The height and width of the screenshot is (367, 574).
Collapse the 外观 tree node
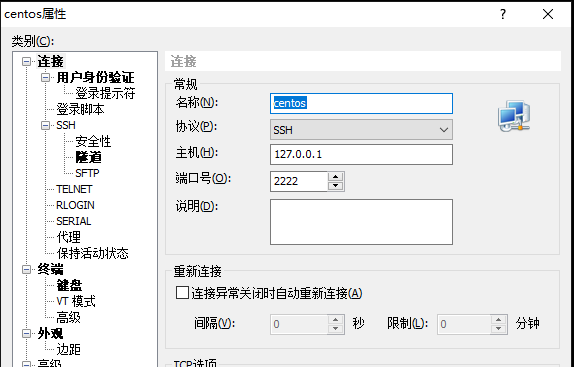click(26, 333)
